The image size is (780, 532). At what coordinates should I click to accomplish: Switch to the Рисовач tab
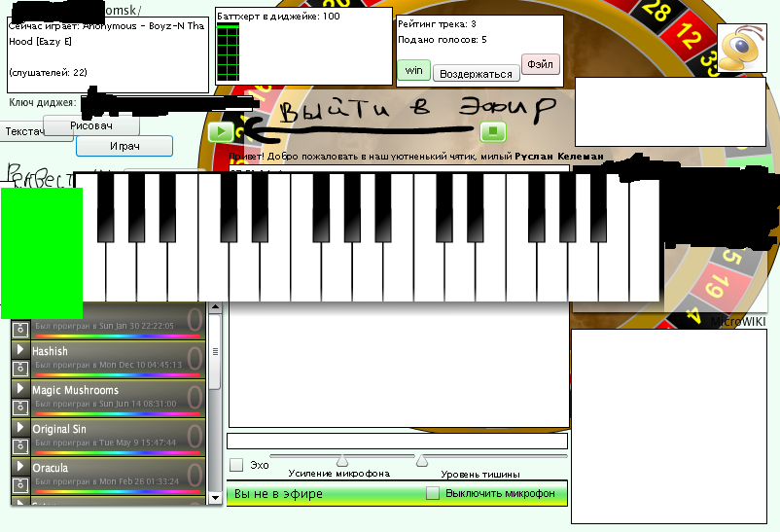tap(91, 125)
